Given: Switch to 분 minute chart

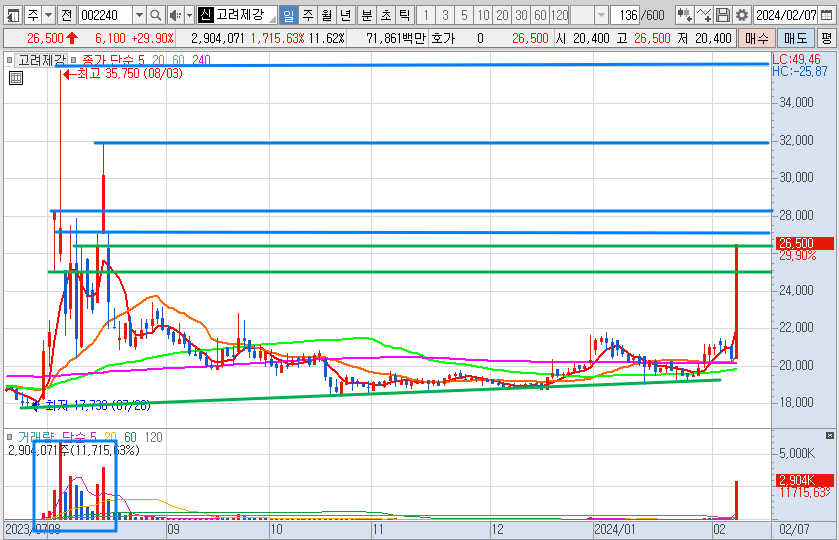Looking at the screenshot, I should (367, 15).
